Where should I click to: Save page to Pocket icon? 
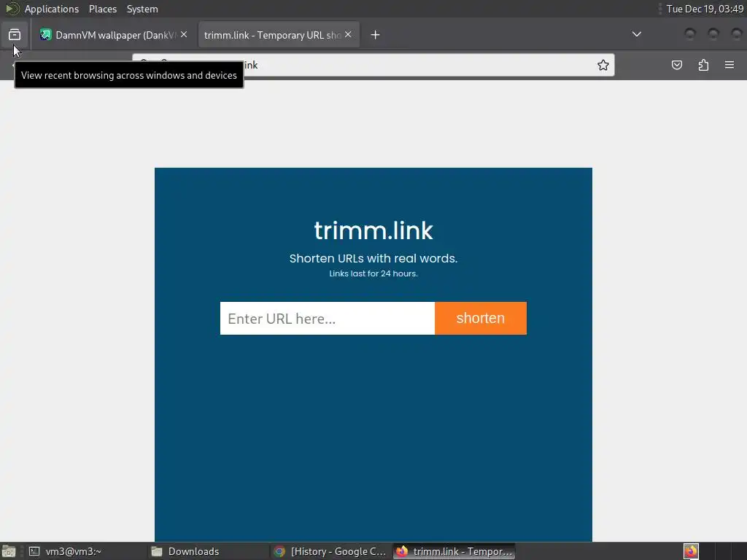point(677,65)
